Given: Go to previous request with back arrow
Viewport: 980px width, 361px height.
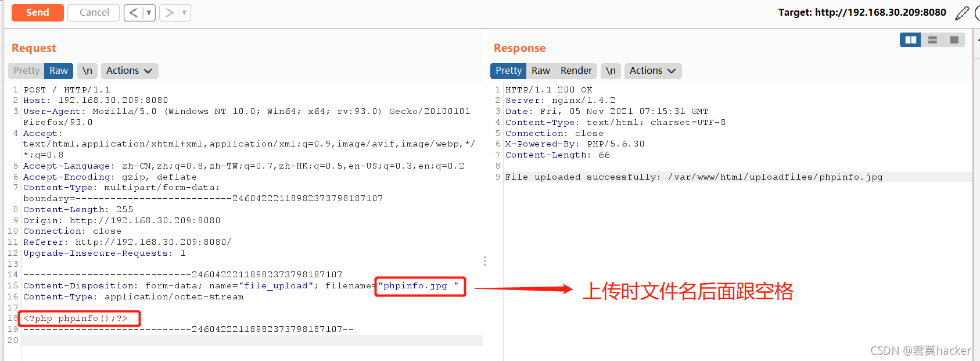Looking at the screenshot, I should point(134,12).
